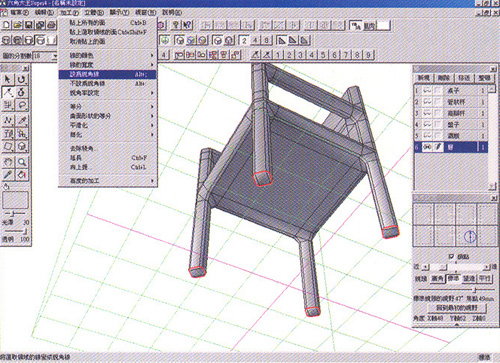Open the 顯示 menu in menu bar
The image size is (500, 363).
(x=119, y=12)
